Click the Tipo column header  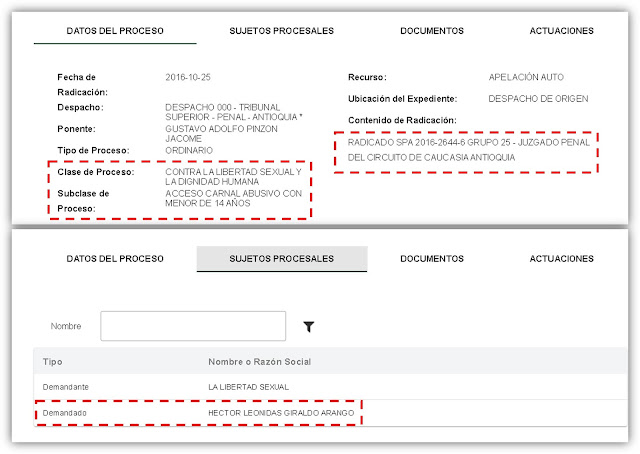[53, 362]
